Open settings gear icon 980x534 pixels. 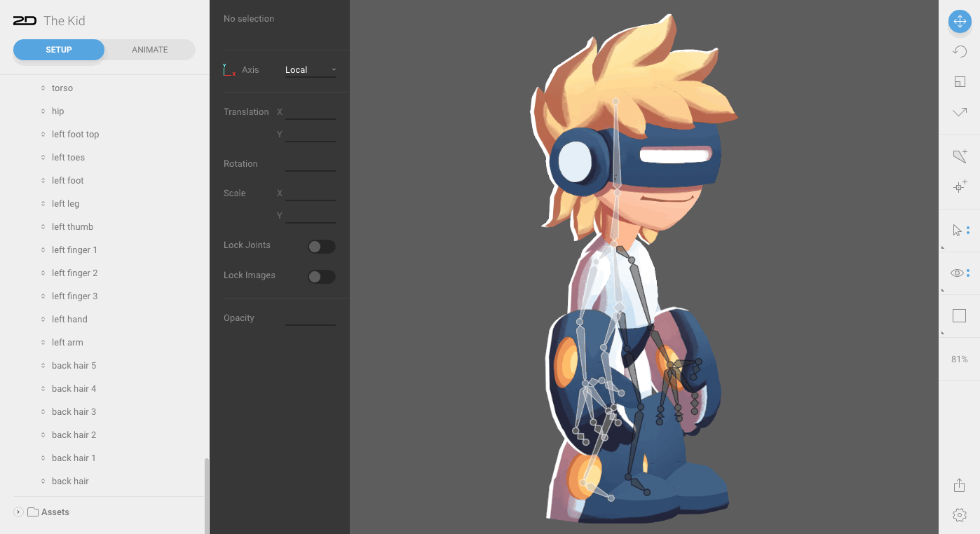click(x=960, y=515)
